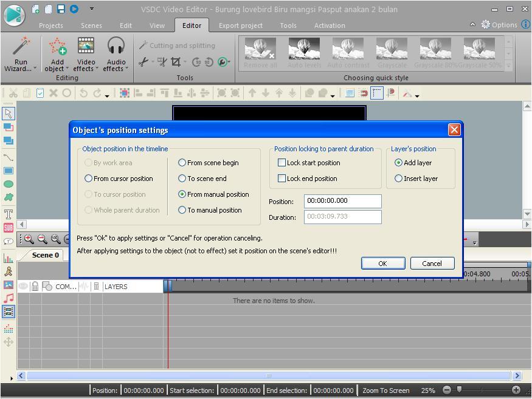Open the Options settings button

point(499,25)
